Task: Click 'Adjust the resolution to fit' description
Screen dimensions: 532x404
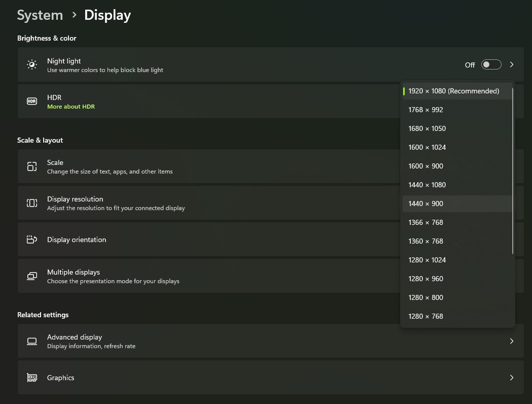Action: 116,208
